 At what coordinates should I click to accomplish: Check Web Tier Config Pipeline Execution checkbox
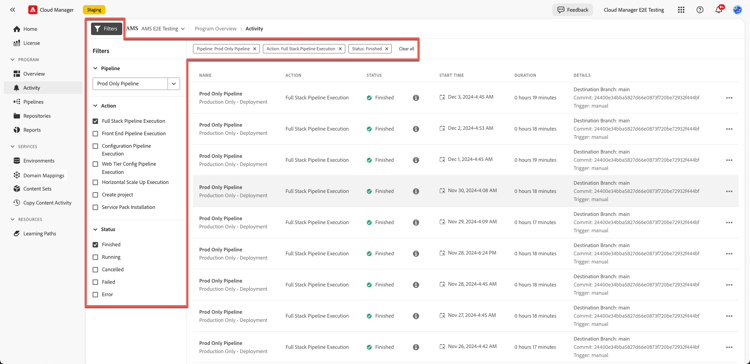click(x=95, y=164)
